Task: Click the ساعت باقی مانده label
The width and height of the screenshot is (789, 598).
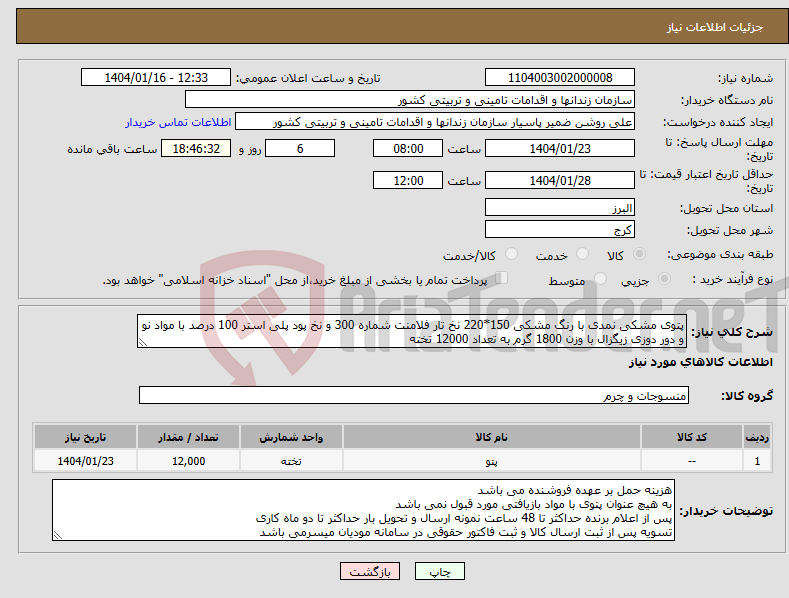Action: 112,150
